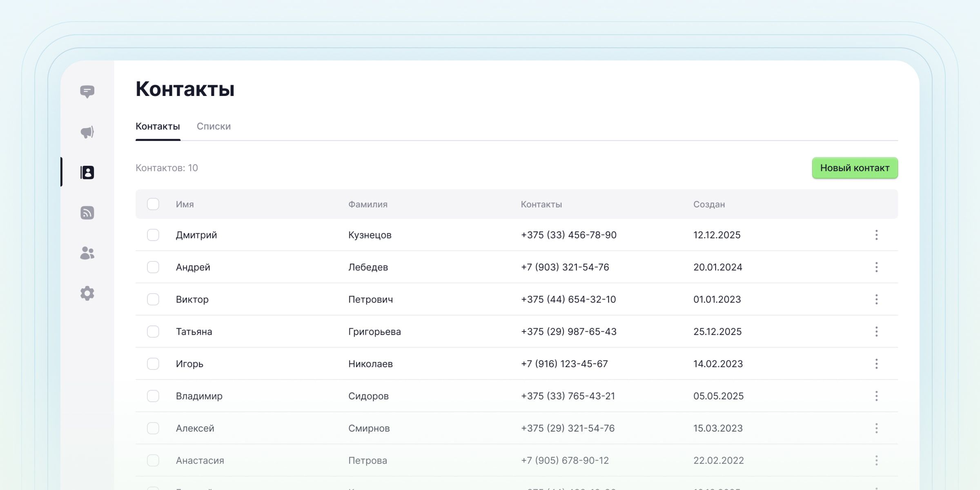
Task: Open row actions menu for Виктор Петрович
Action: pos(876,299)
